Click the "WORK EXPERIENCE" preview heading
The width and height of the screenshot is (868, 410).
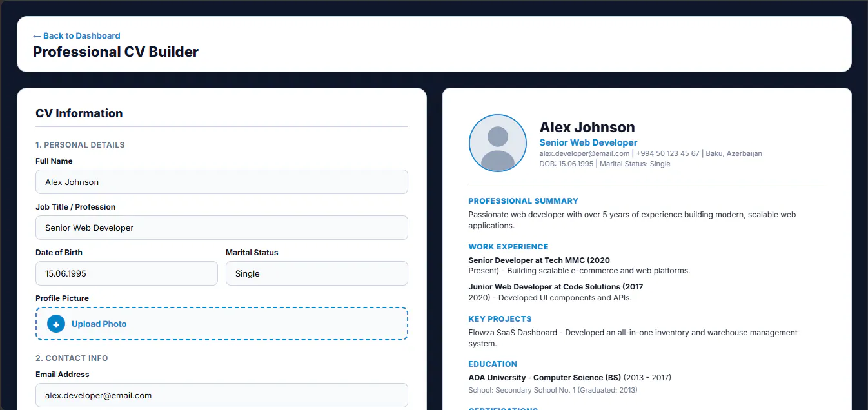[x=508, y=247]
